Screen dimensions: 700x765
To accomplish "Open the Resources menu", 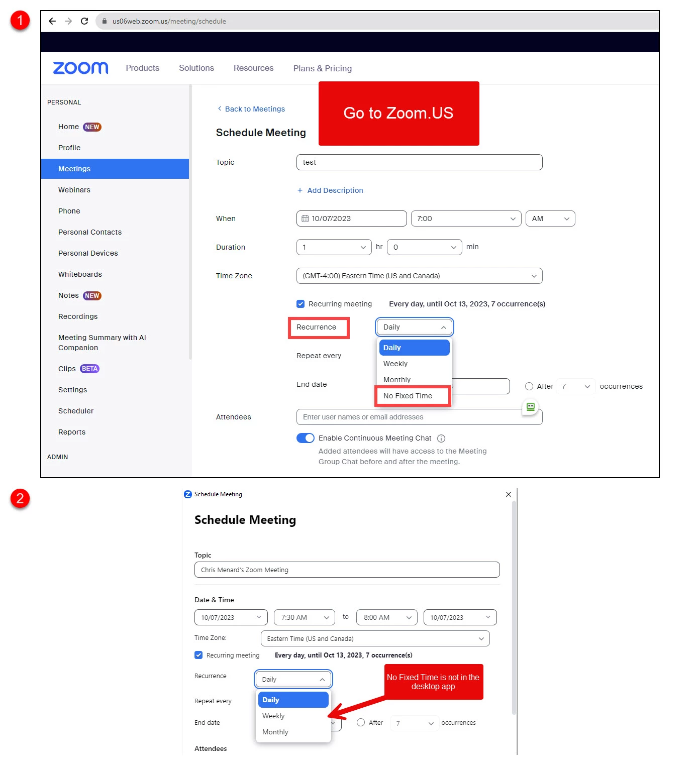I will point(254,68).
